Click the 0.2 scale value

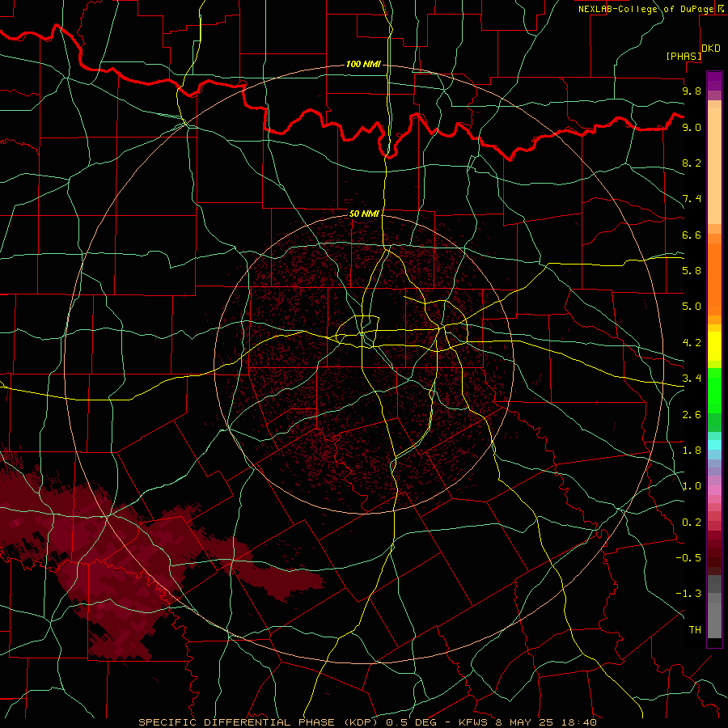pyautogui.click(x=692, y=523)
